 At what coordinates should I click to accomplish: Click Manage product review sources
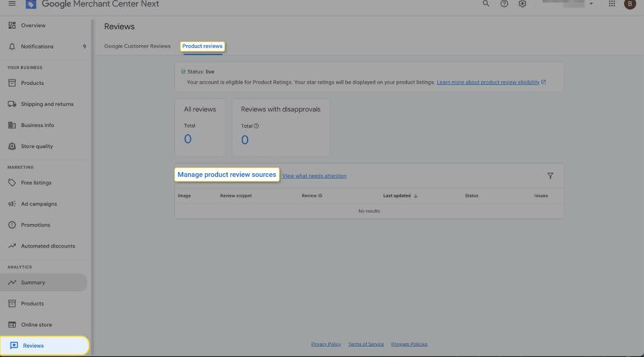point(227,174)
